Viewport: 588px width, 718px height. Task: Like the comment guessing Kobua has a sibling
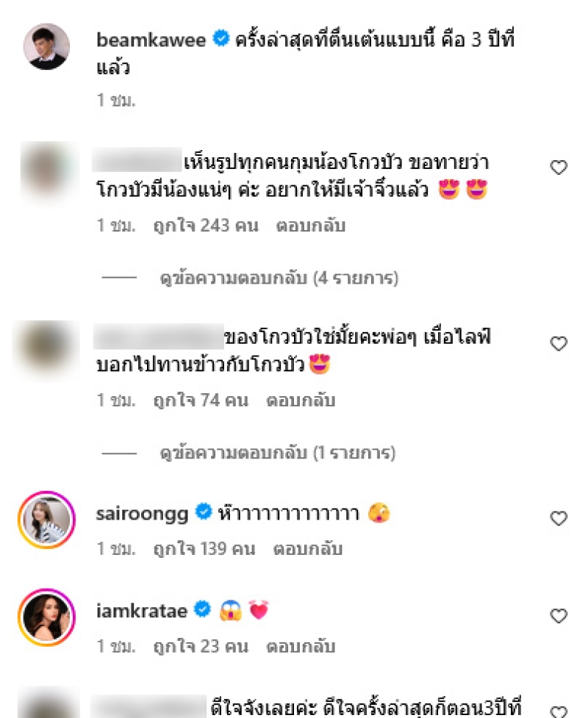click(x=559, y=168)
